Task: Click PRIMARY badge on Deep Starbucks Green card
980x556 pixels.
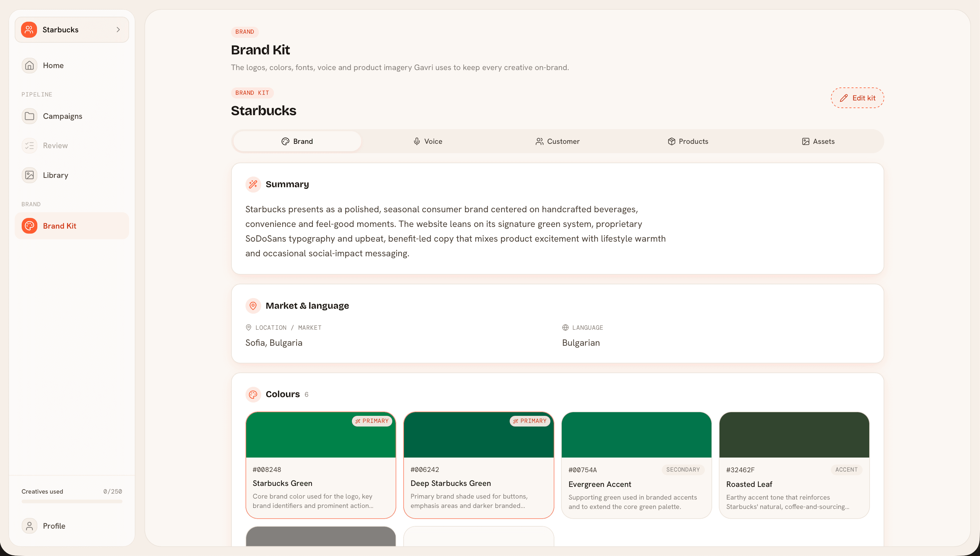Action: coord(530,421)
